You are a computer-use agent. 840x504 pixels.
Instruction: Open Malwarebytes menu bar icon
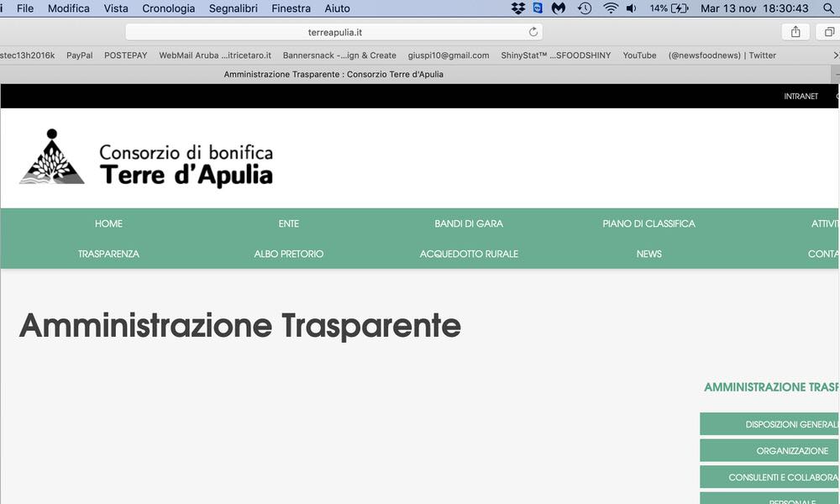558,8
